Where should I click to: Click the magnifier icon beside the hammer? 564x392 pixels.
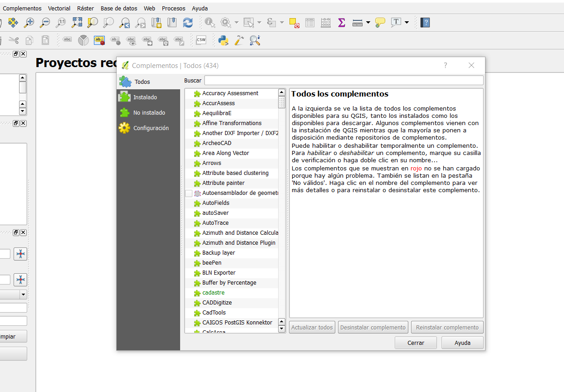[255, 40]
